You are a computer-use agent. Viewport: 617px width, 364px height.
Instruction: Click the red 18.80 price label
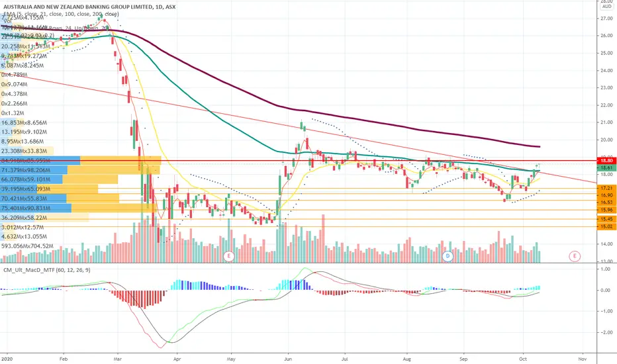click(606, 161)
